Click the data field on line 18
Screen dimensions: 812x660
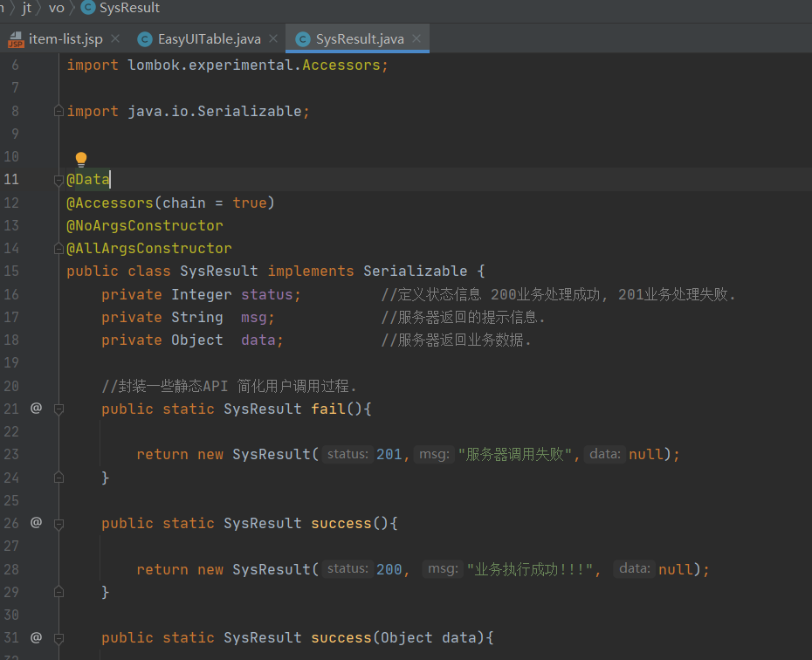pyautogui.click(x=258, y=340)
